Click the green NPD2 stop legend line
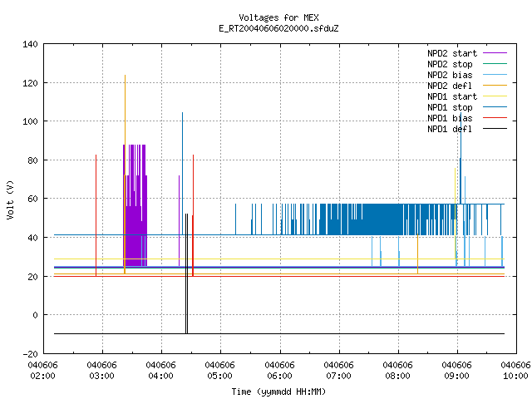 495,63
